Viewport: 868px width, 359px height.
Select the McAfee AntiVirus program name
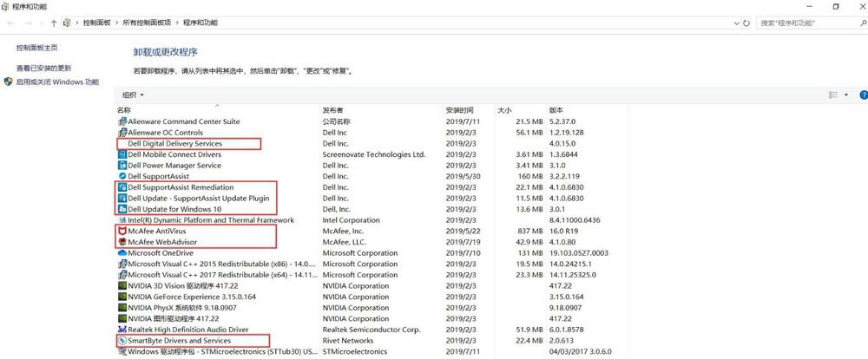click(x=157, y=232)
